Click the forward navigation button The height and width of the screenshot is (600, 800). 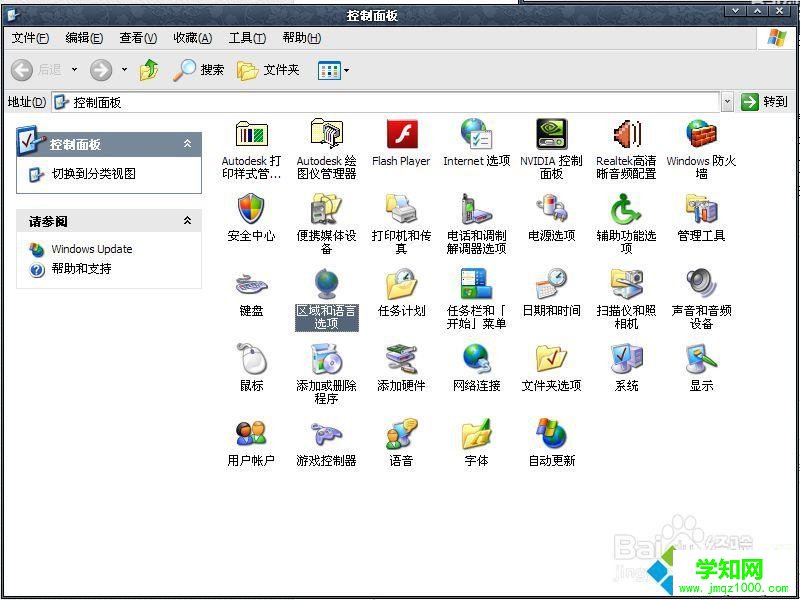click(x=101, y=70)
